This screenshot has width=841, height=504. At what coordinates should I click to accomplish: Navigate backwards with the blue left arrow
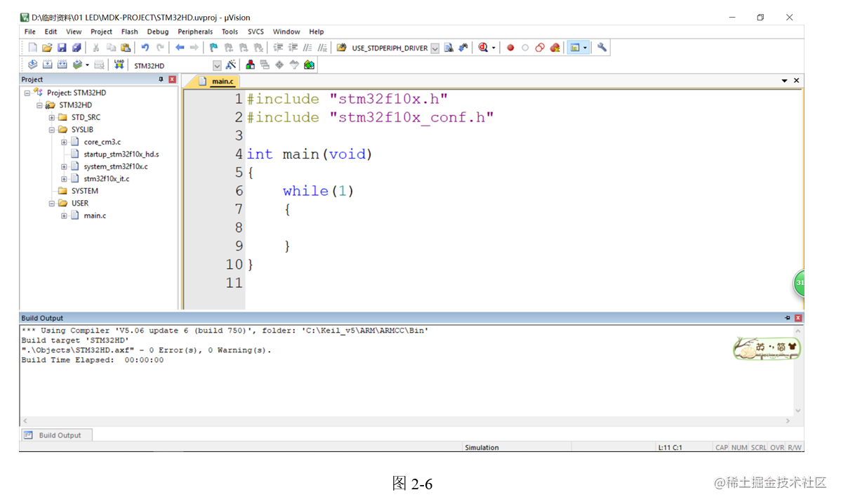[180, 48]
